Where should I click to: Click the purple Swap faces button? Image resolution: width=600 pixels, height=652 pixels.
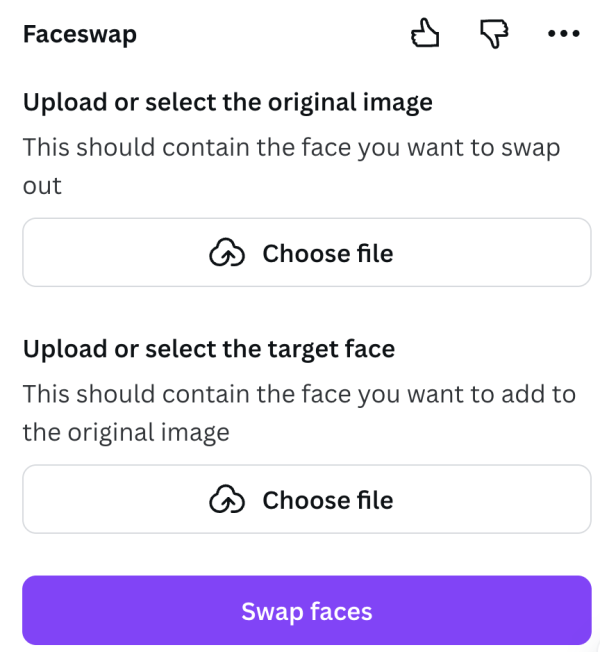point(306,610)
